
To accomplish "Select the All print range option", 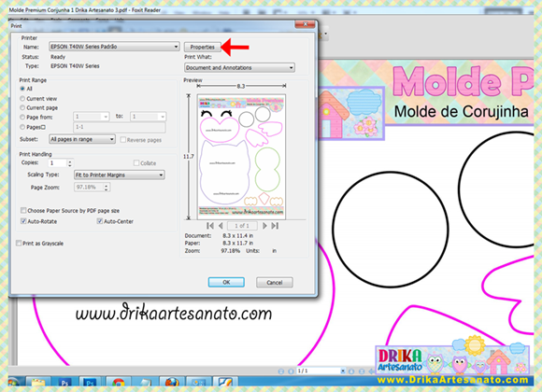I will pos(22,89).
